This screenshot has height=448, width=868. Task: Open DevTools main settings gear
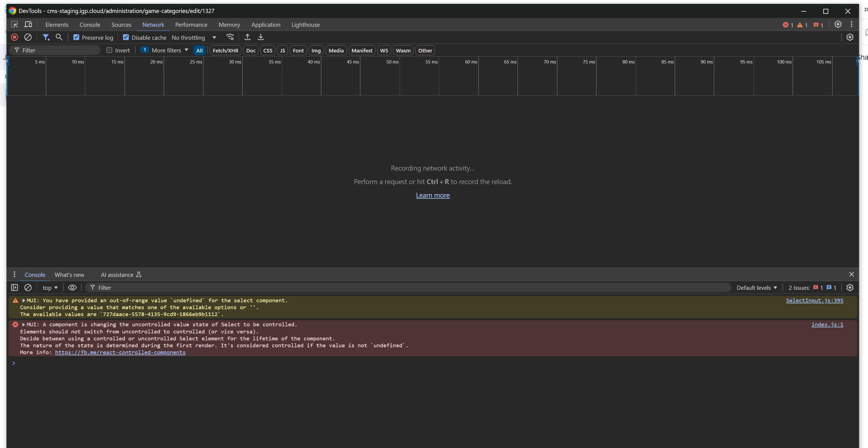tap(838, 24)
